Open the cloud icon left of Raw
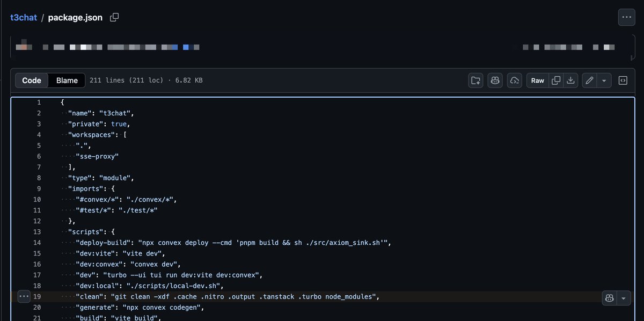644x321 pixels. (x=514, y=81)
